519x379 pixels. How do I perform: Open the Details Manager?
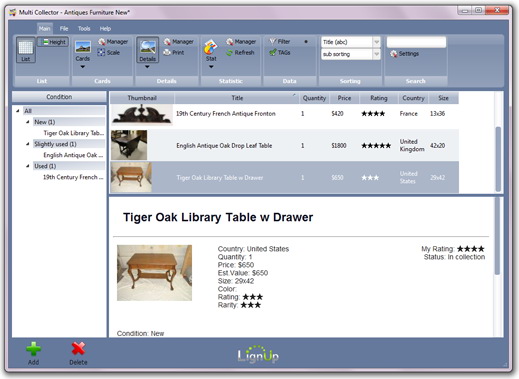[x=179, y=42]
